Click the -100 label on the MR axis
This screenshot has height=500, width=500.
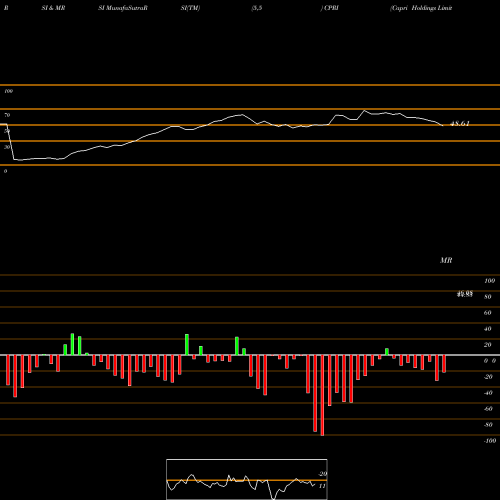(490, 441)
